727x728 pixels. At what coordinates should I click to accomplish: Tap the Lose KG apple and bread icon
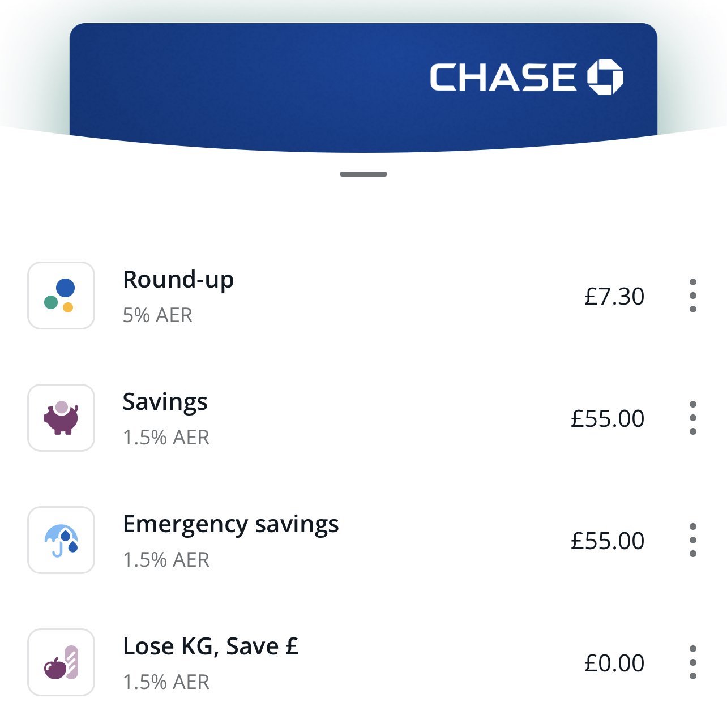[61, 662]
